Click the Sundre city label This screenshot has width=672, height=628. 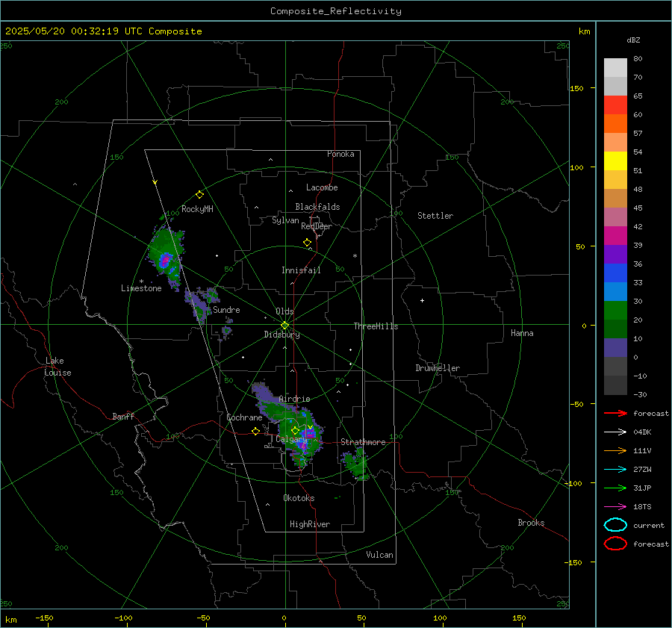click(226, 309)
